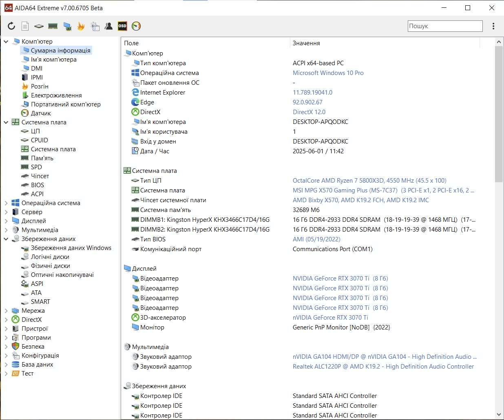This screenshot has height=420, width=504.
Task: Expand the Безпека tree node
Action: pos(6,346)
